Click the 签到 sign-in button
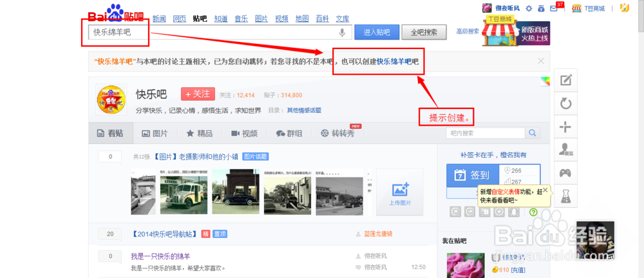 point(473,175)
